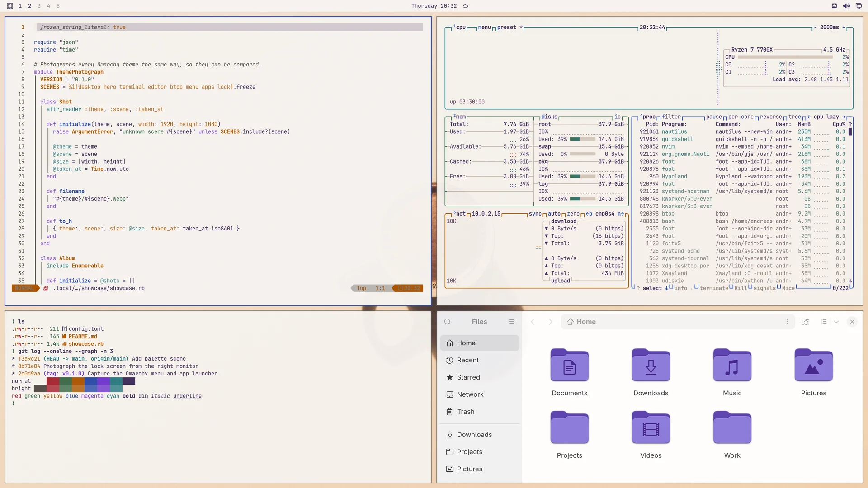Open the Downloads folder icon in Files grid
Viewport: 868px width, 488px height.
[651, 365]
